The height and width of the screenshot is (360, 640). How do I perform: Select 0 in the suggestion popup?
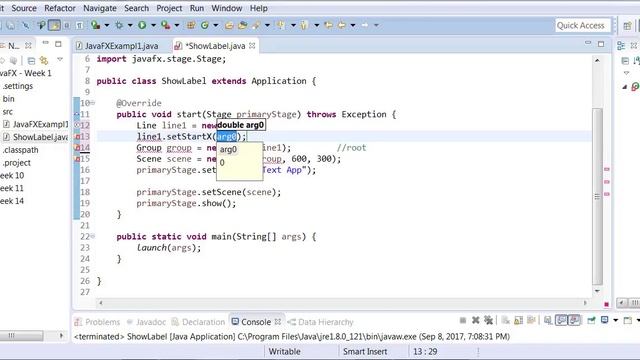coord(222,162)
